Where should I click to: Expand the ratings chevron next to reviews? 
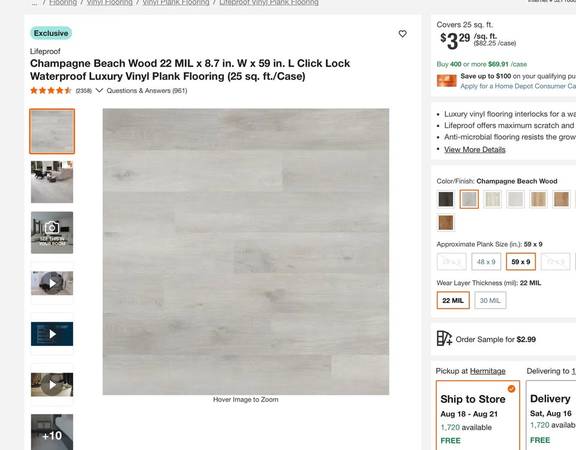[x=99, y=90]
